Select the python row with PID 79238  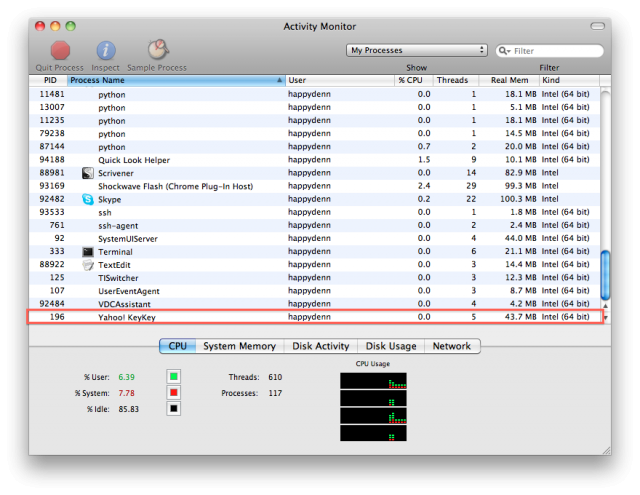coord(315,133)
